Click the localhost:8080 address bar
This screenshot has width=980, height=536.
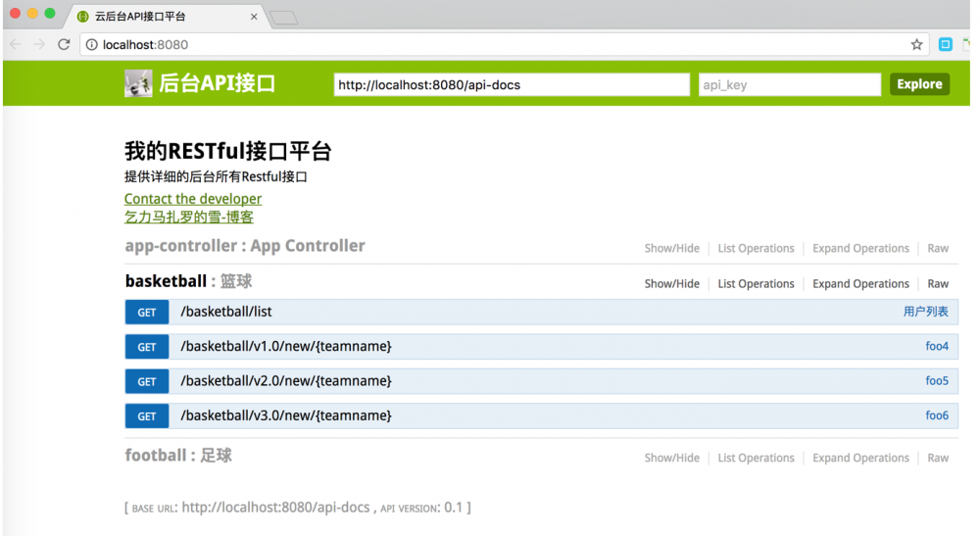click(x=505, y=44)
